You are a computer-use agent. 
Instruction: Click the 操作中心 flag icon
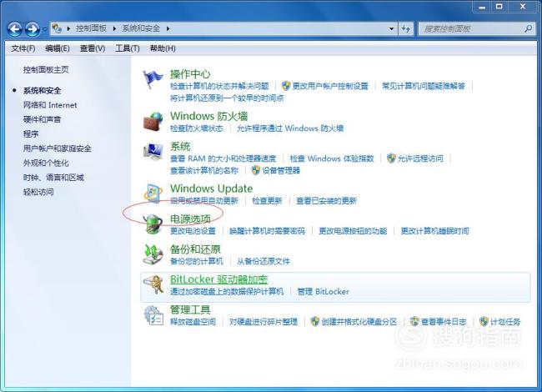(153, 78)
